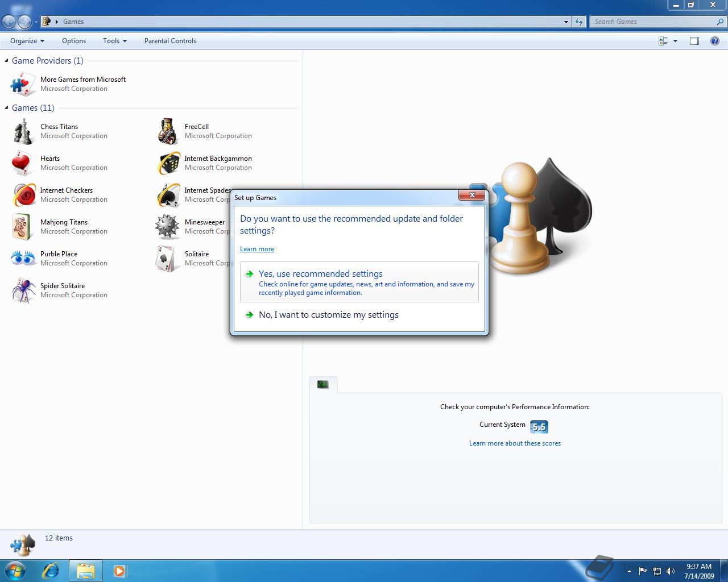The image size is (728, 582).
Task: Go forward with the Forward arrow
Action: coord(24,22)
